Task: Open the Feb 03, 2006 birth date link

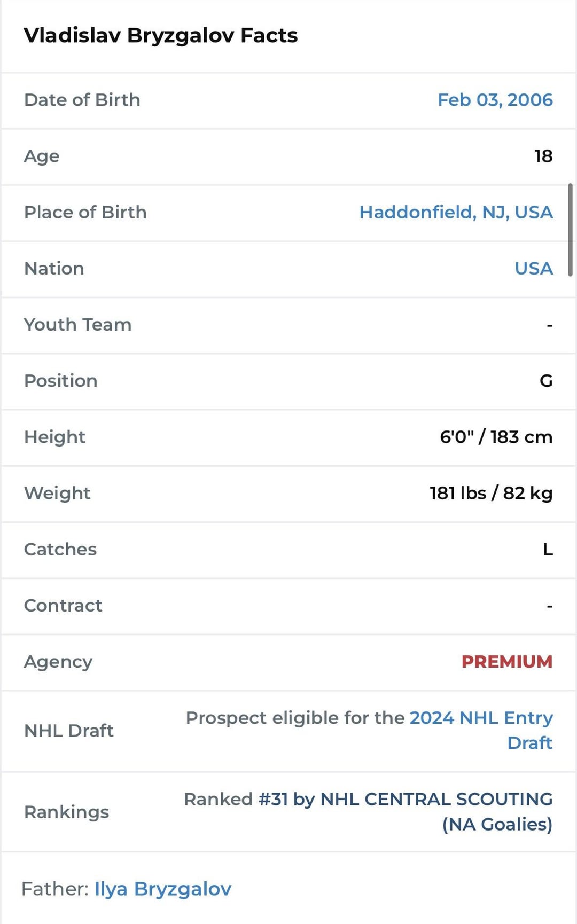Action: pyautogui.click(x=495, y=100)
